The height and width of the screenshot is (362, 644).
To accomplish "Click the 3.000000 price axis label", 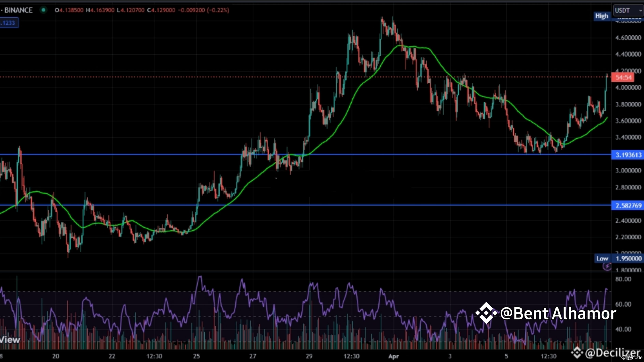I will pos(628,170).
